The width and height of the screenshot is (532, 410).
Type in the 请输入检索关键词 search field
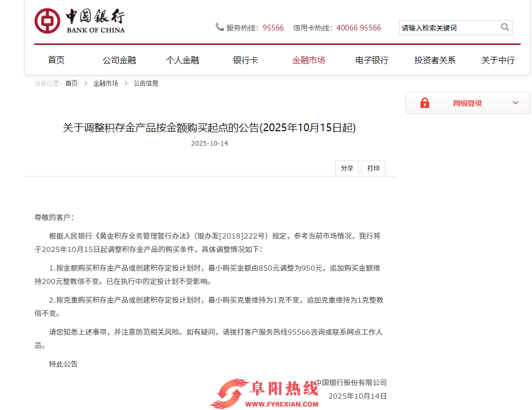pos(448,28)
